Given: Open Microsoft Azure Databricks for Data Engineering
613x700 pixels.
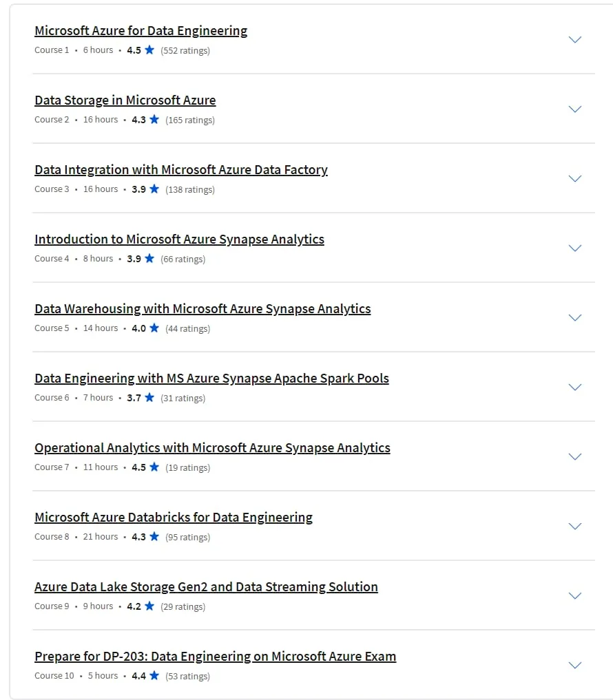Looking at the screenshot, I should coord(174,518).
